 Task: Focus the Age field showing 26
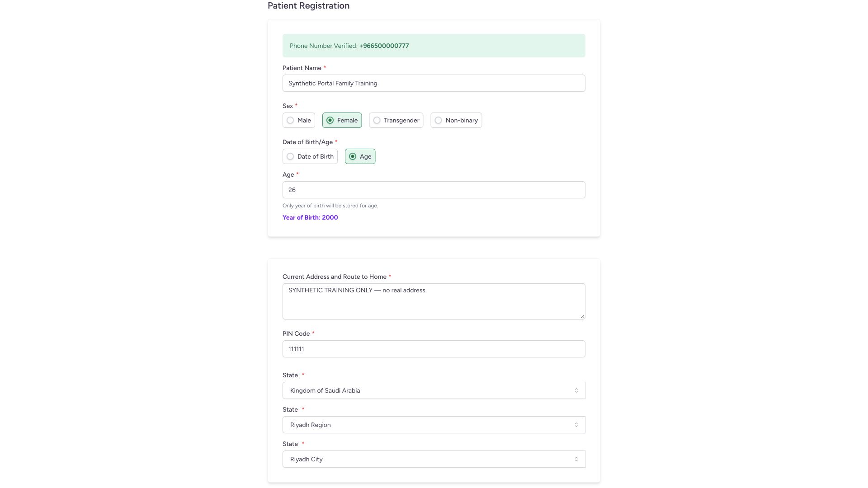(x=434, y=190)
